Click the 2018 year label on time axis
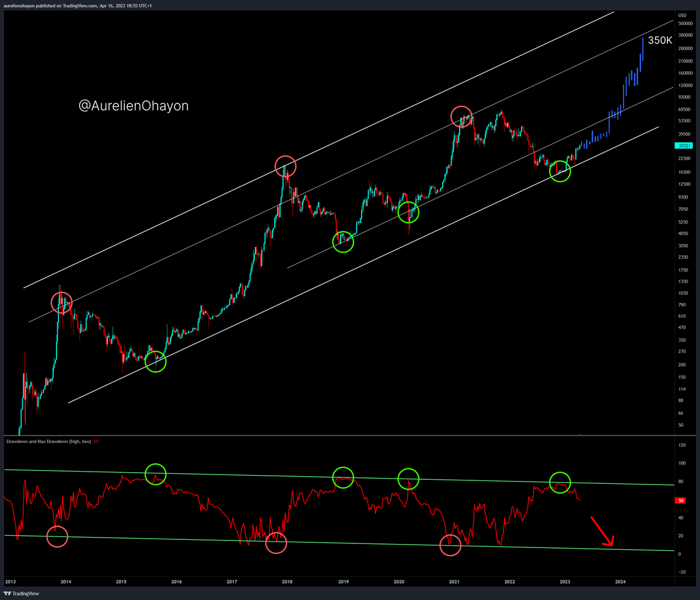This screenshot has height=600, width=700. (288, 582)
